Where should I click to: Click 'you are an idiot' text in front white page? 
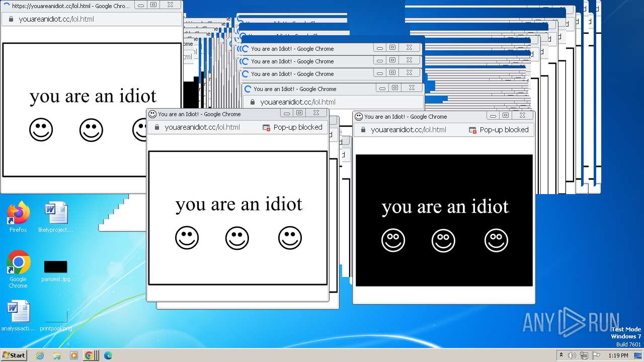[x=239, y=204]
